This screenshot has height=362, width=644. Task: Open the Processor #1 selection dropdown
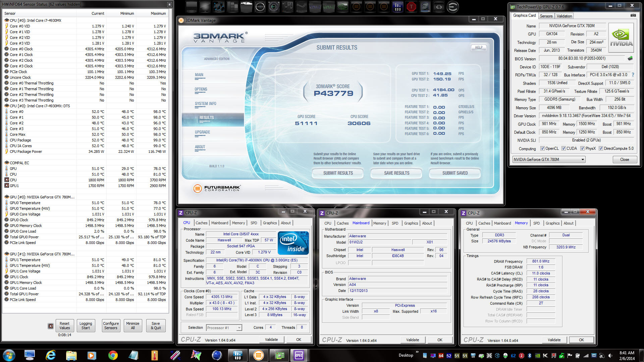[x=224, y=327]
